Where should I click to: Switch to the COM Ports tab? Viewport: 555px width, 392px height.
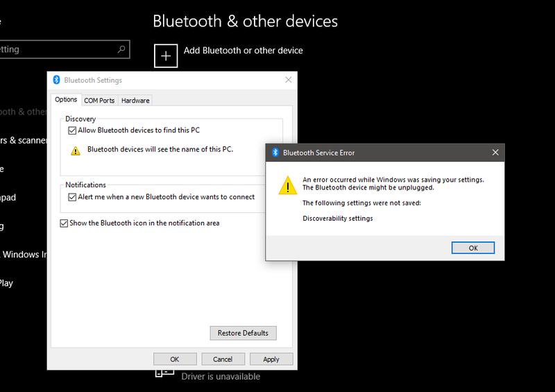click(99, 101)
